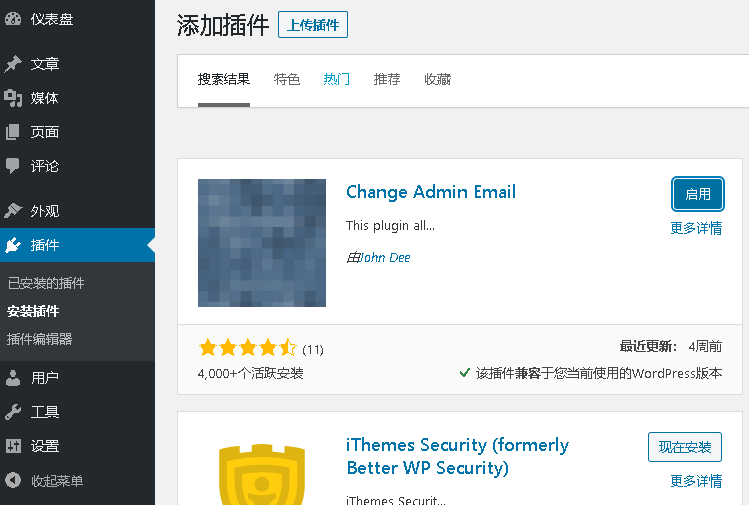
Task: Install iThemes Security with 现在安装
Action: click(685, 447)
